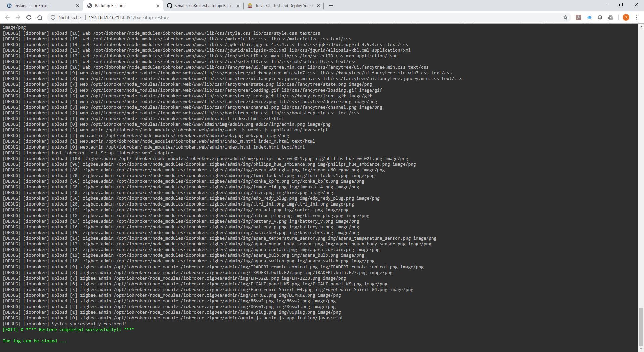Click the upload [5] Eurotronic_Spirit_04.png line
The width and height of the screenshot is (644, 352).
click(x=208, y=289)
